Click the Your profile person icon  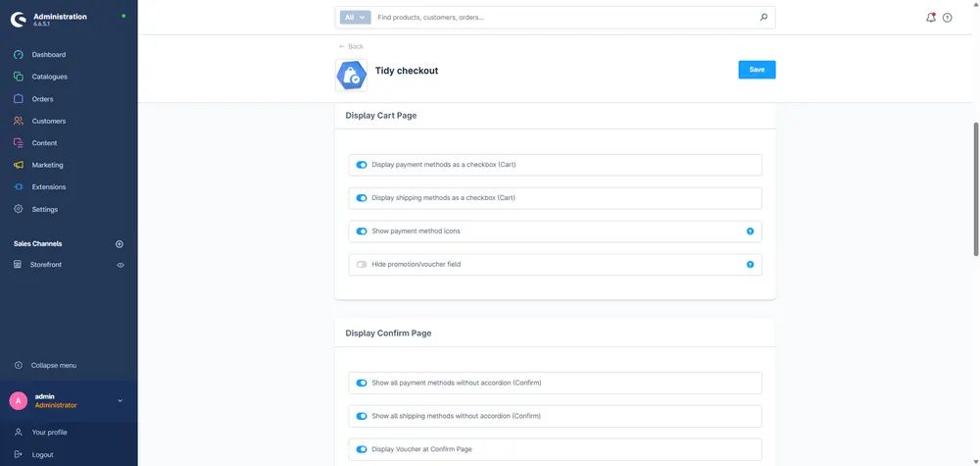click(18, 433)
